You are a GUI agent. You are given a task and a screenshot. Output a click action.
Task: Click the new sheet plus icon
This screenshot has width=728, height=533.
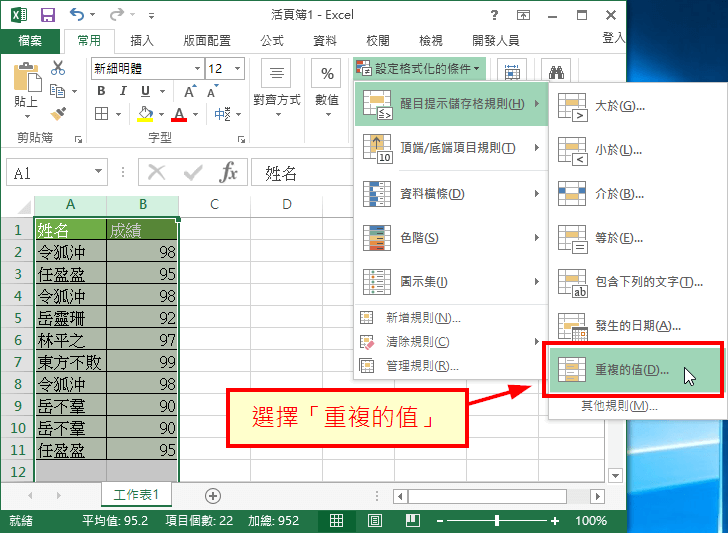(213, 496)
